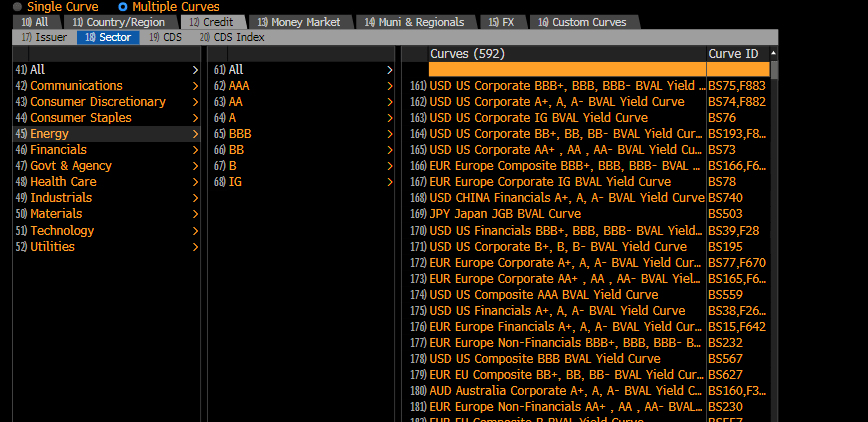Select USD US Corporate BBB+, BBB, BBB- curve
This screenshot has height=422, width=868.
coord(567,86)
